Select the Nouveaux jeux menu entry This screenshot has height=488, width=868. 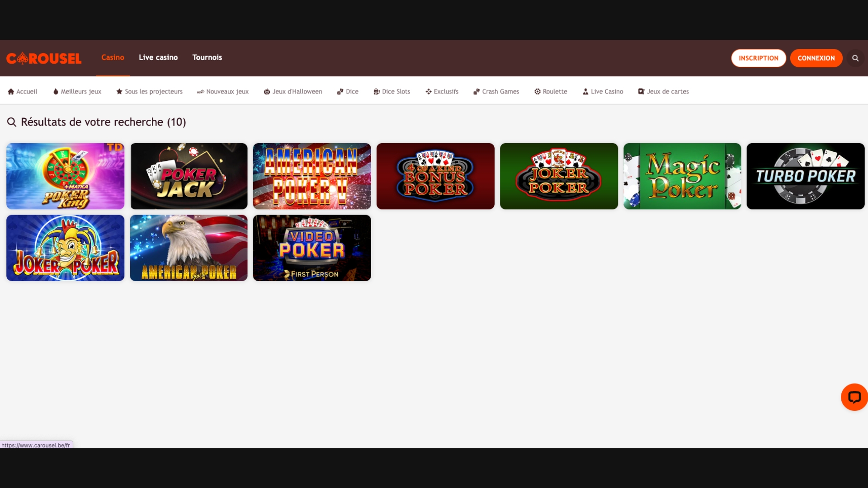point(222,91)
